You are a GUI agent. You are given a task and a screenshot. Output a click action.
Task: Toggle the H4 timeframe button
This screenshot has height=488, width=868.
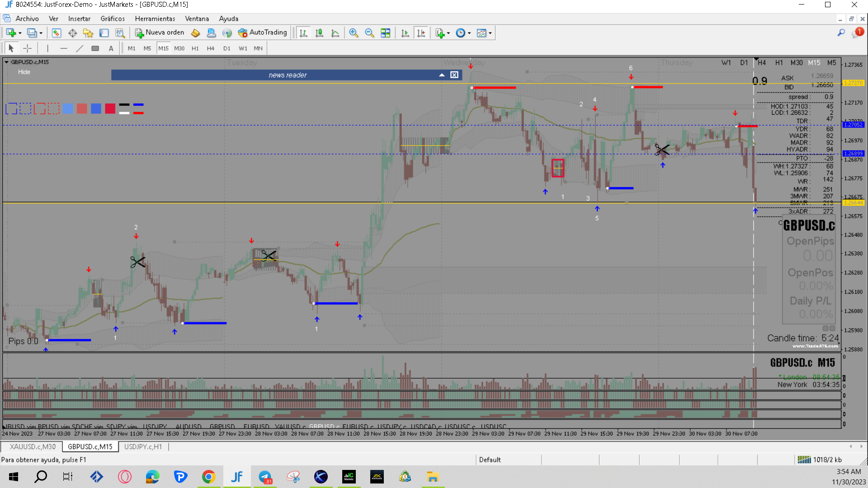pyautogui.click(x=211, y=48)
